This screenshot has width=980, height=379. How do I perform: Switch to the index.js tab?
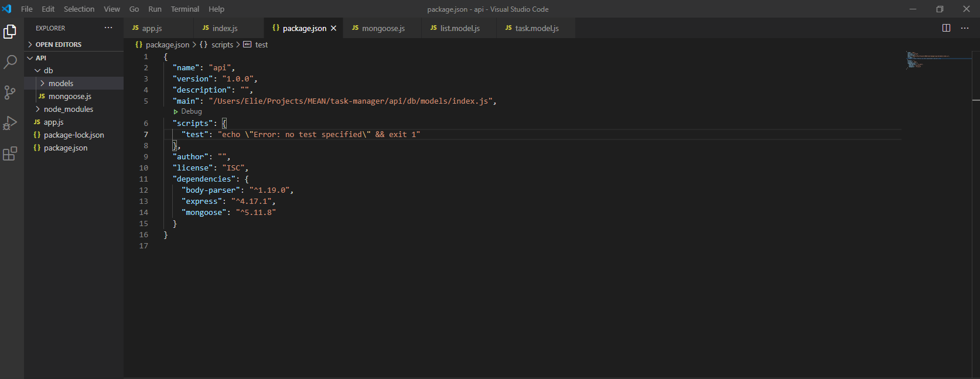pyautogui.click(x=229, y=28)
